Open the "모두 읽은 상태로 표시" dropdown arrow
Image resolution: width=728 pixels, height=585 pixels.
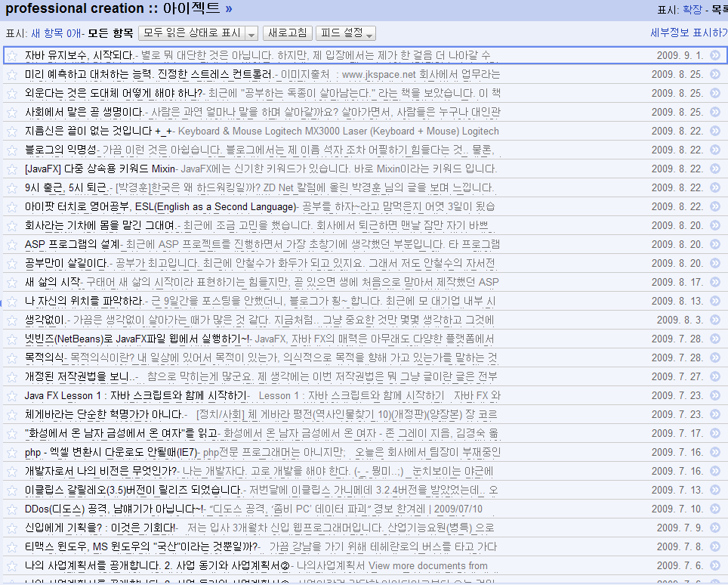tap(252, 33)
